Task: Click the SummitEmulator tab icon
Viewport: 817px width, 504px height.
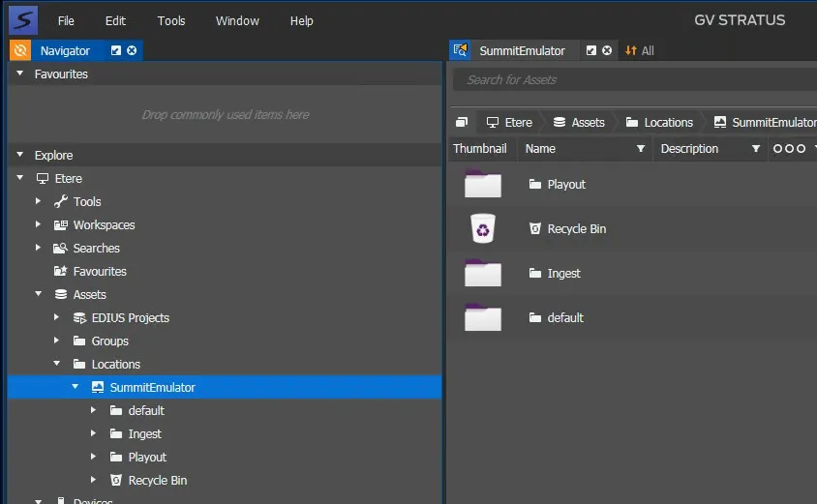Action: pyautogui.click(x=462, y=50)
